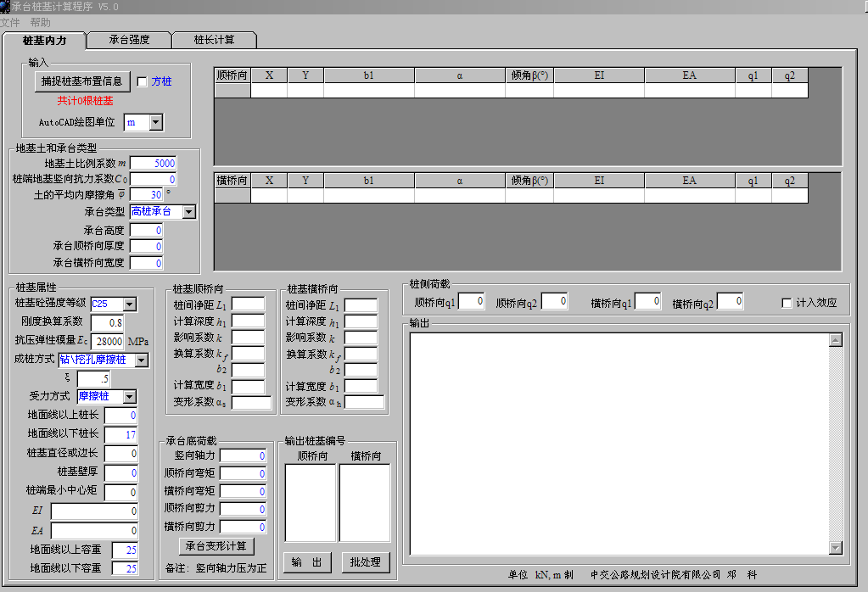Click 计算深度 h1 field in 桩基横桥向
The width and height of the screenshot is (868, 592).
[361, 322]
